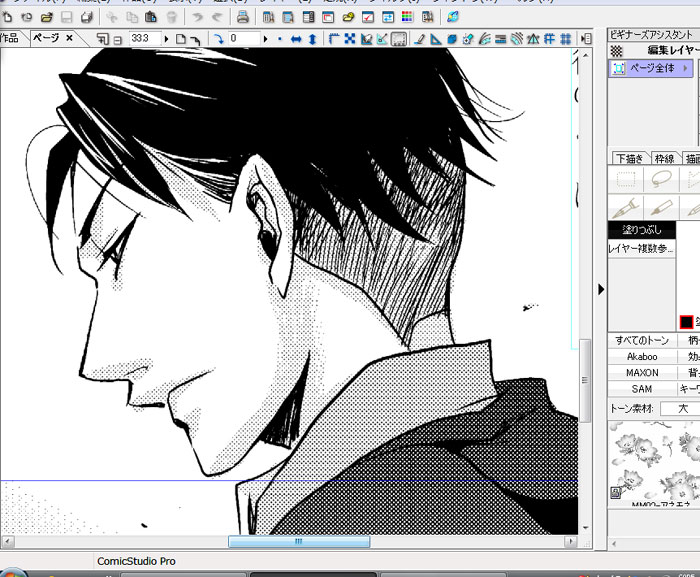This screenshot has width=700, height=577.
Task: Click horizontal scrollbar left arrow
Action: (x=8, y=542)
